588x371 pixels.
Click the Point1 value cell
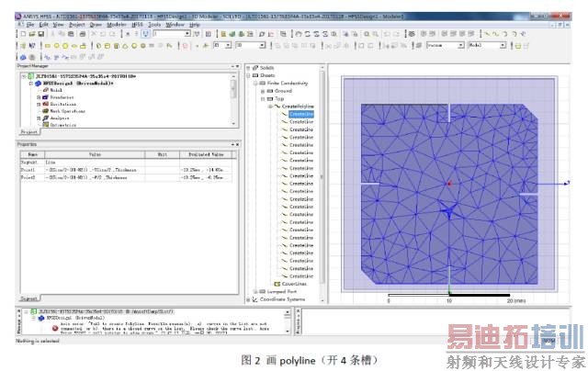click(95, 170)
